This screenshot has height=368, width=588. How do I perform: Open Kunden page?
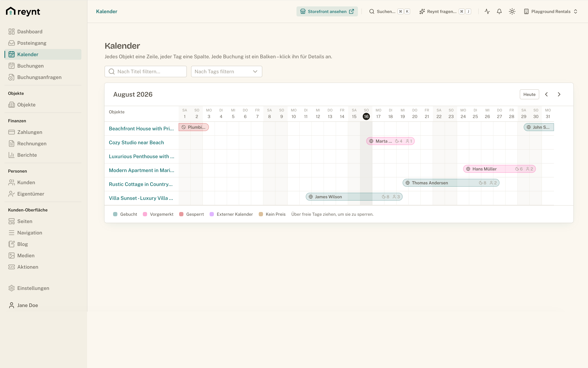tap(43, 182)
